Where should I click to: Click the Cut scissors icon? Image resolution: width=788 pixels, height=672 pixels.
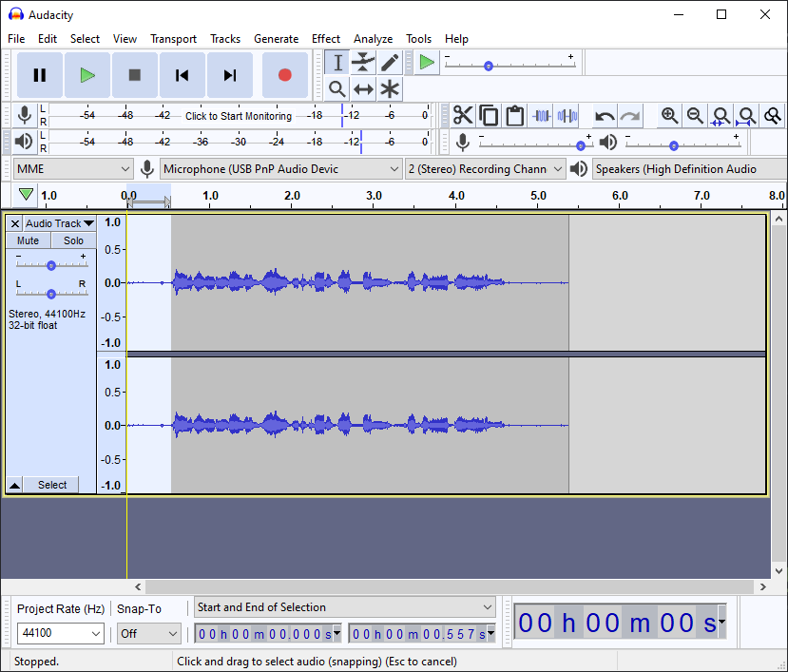[x=462, y=116]
